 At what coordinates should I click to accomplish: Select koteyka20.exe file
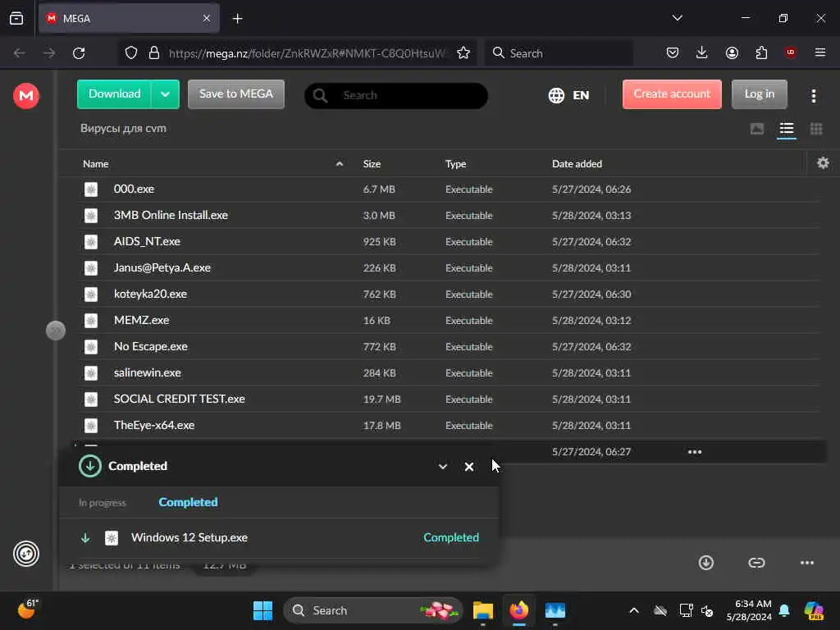450,294
